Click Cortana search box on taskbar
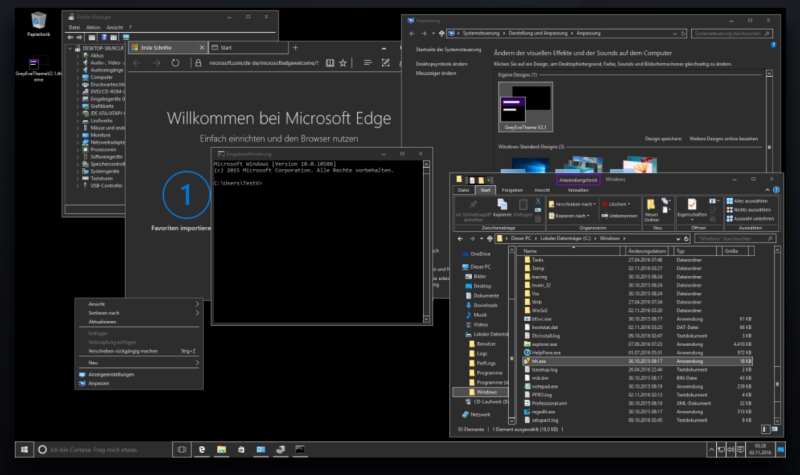The width and height of the screenshot is (800, 475). 102,449
